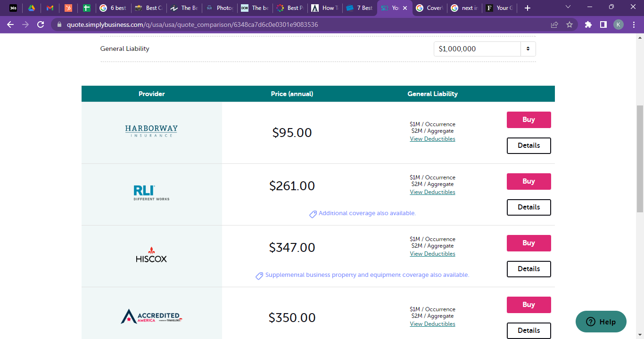The width and height of the screenshot is (644, 339).
Task: Open the Gmail pinned tab
Action: pos(50,8)
